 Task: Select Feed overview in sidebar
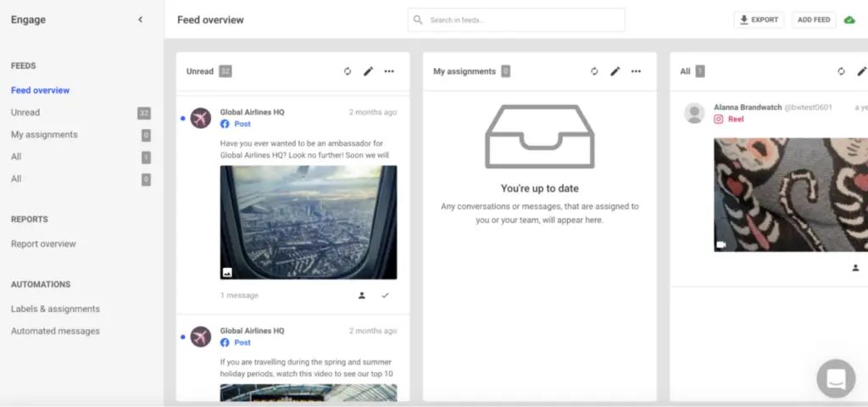[x=40, y=90]
